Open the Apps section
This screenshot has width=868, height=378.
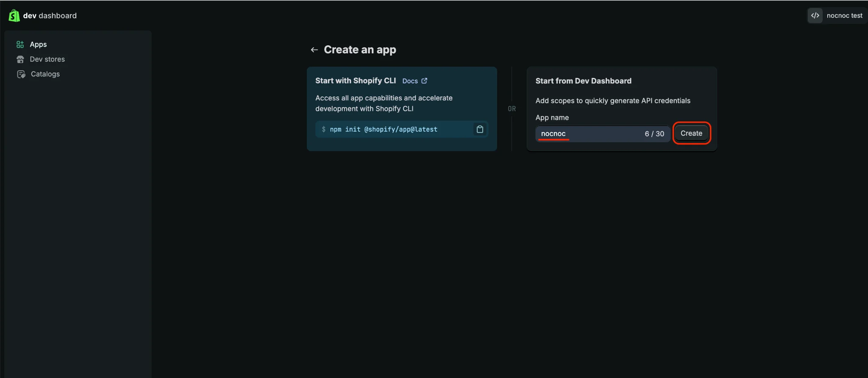(38, 44)
